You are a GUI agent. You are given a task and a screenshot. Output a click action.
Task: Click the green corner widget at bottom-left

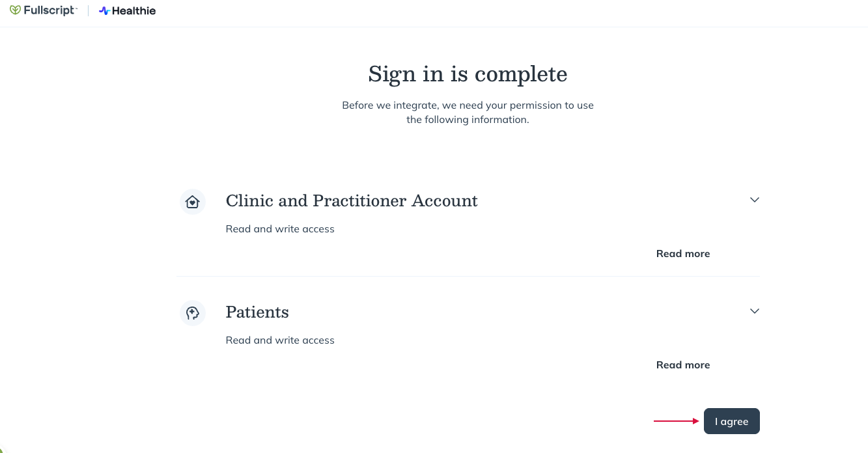coord(3,450)
